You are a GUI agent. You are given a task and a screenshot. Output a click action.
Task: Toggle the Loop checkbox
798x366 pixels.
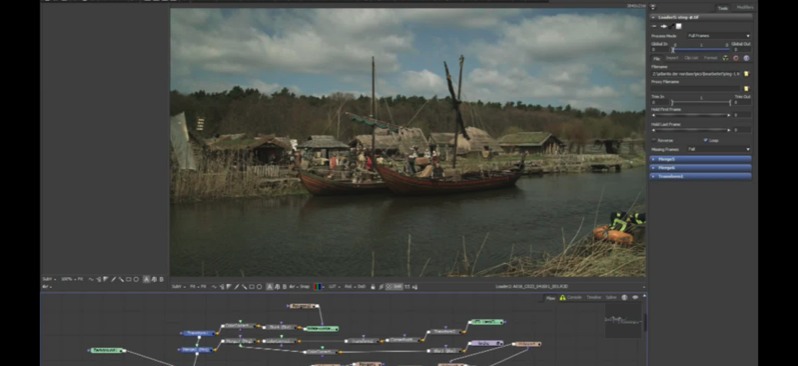pos(706,140)
